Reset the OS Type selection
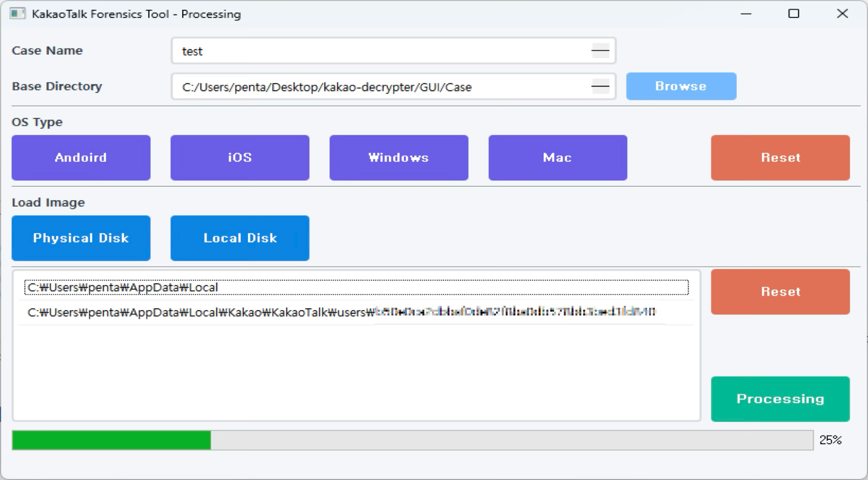868x480 pixels. (x=780, y=158)
